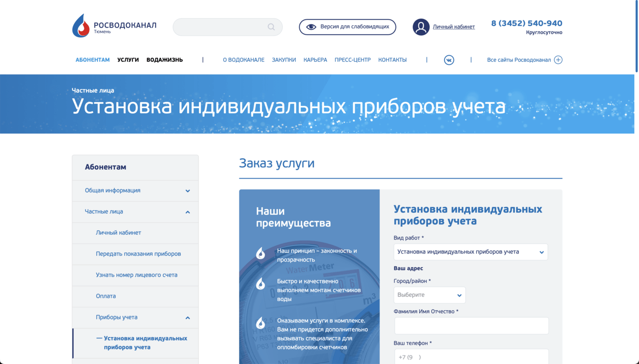Go to О водоканале section
Image resolution: width=639 pixels, height=364 pixels.
tap(244, 60)
